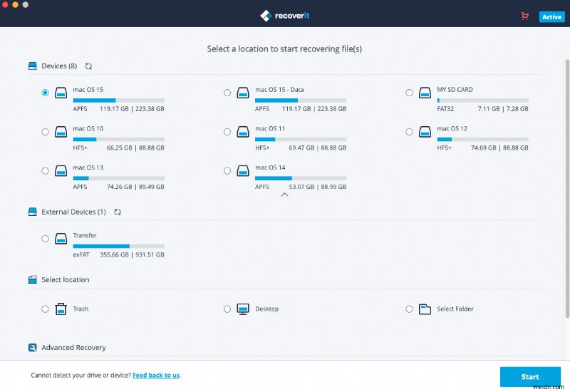Refresh the External Devices list
The height and width of the screenshot is (392, 570).
click(118, 212)
